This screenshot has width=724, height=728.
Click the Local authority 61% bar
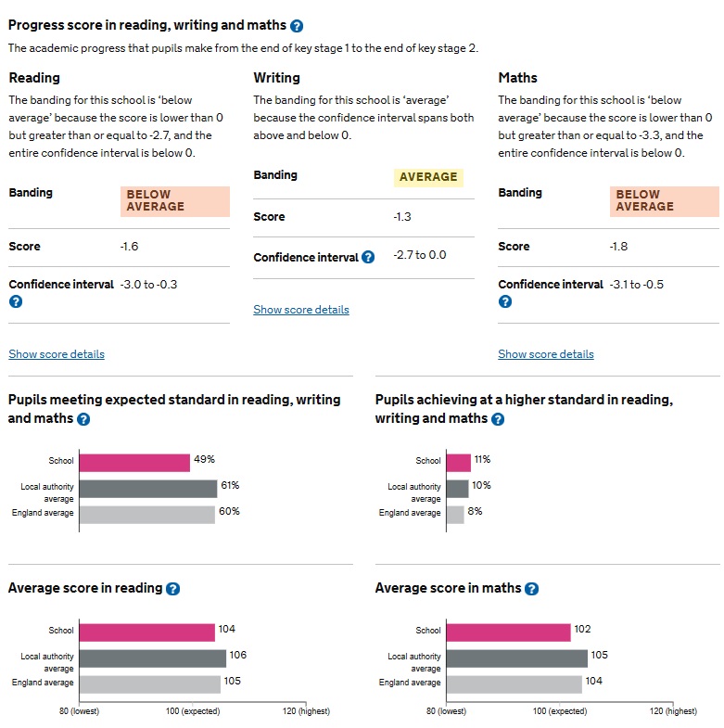(x=148, y=488)
